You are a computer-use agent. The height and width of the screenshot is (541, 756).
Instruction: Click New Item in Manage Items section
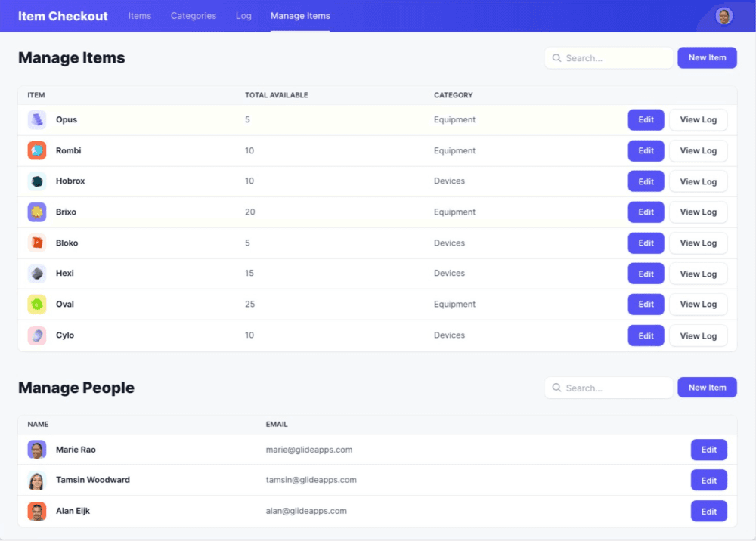coord(707,58)
